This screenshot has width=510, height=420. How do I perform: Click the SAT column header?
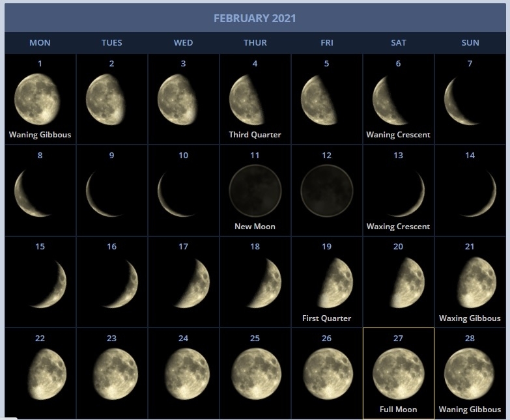pyautogui.click(x=399, y=43)
